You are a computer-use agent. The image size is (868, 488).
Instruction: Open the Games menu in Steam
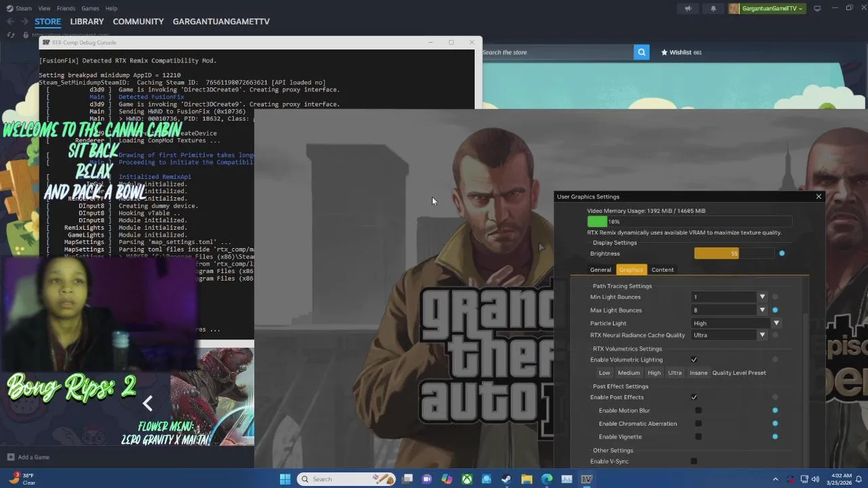tap(90, 8)
